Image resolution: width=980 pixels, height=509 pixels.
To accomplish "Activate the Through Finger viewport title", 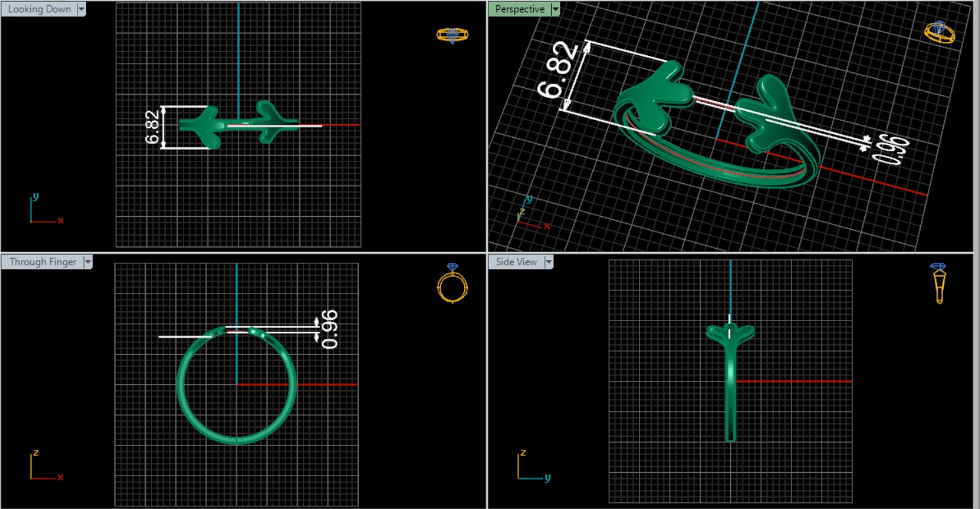I will point(43,262).
